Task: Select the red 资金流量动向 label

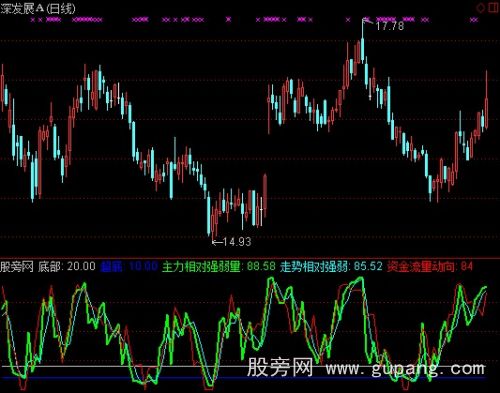Action: [x=430, y=266]
